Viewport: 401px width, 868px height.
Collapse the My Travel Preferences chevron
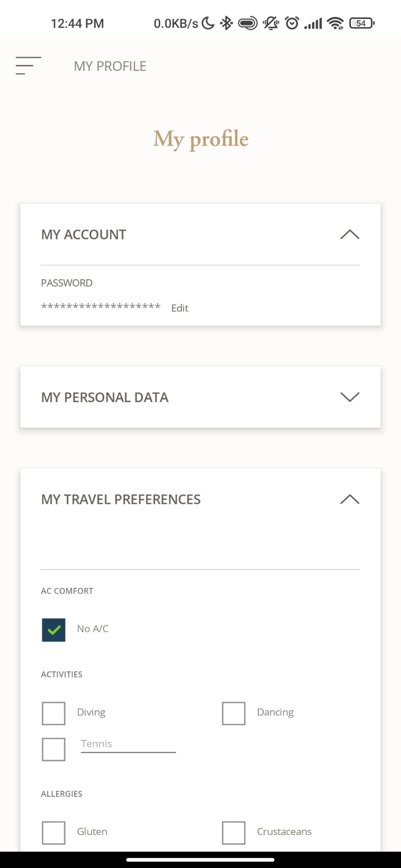tap(350, 499)
